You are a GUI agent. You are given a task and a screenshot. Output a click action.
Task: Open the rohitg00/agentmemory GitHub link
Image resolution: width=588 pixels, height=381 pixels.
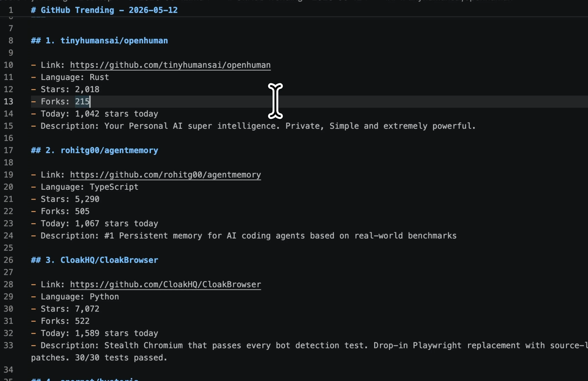point(166,175)
